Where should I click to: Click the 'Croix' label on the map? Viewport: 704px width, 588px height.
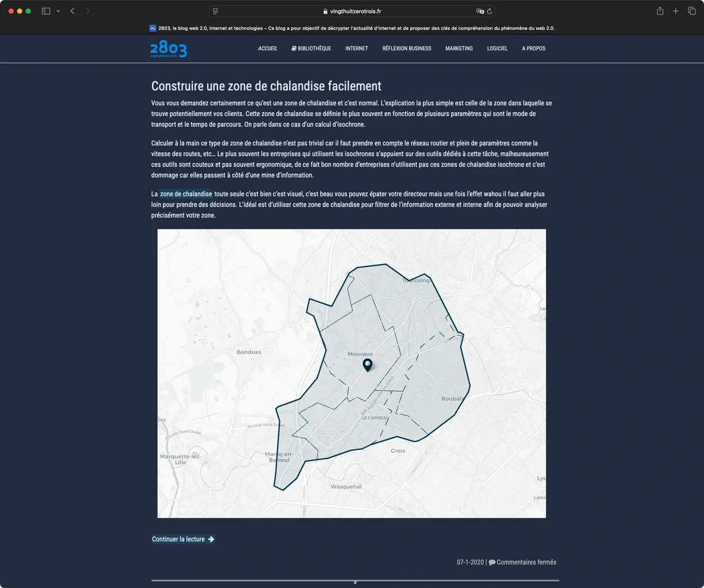pos(398,451)
